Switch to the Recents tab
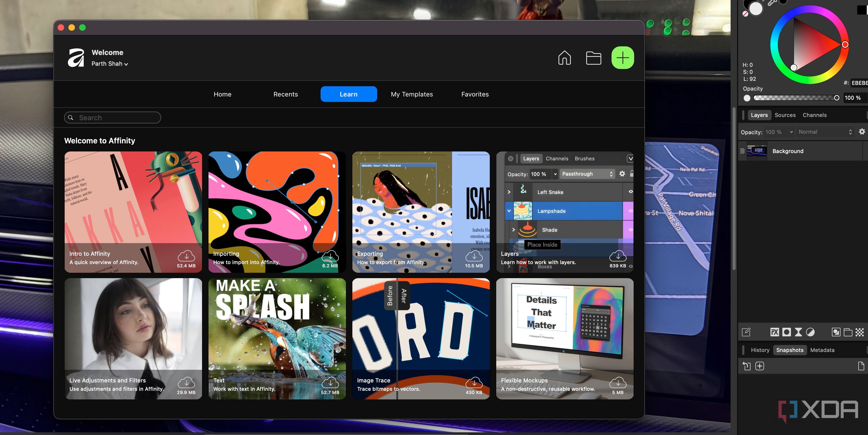This screenshot has height=435, width=868. pyautogui.click(x=285, y=94)
